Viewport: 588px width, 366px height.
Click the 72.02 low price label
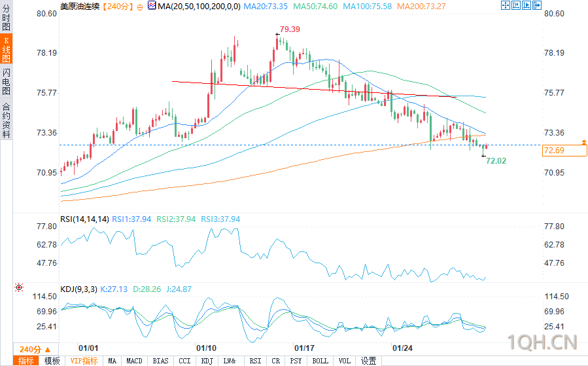[x=496, y=161]
